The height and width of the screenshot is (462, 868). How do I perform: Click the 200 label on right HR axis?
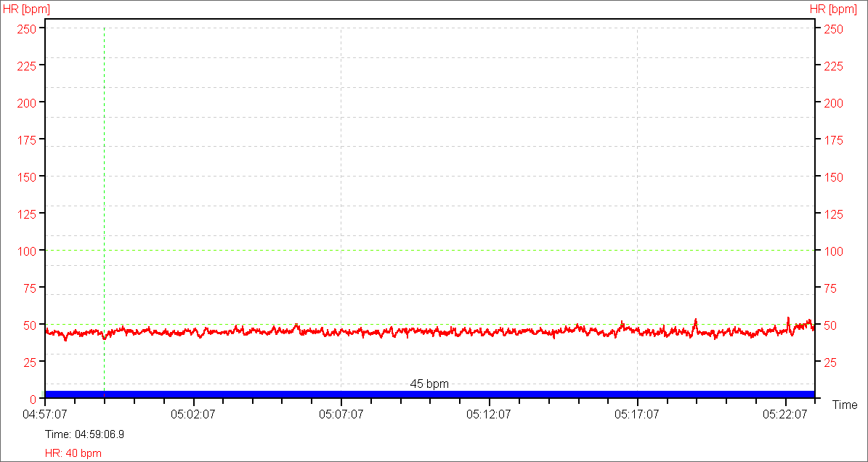834,103
